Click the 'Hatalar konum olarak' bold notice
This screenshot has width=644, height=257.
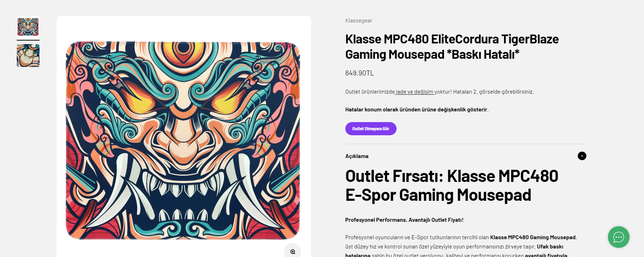[417, 110]
